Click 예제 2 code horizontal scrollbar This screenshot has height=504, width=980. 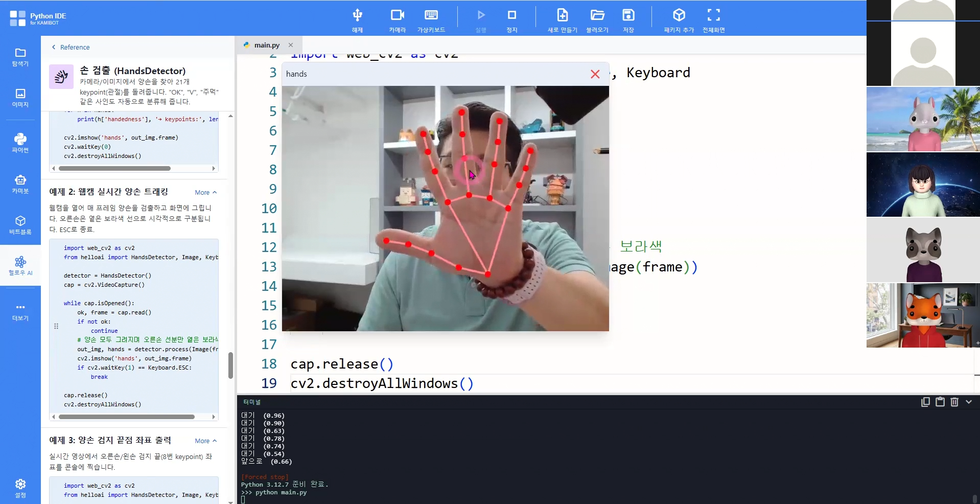pyautogui.click(x=127, y=417)
